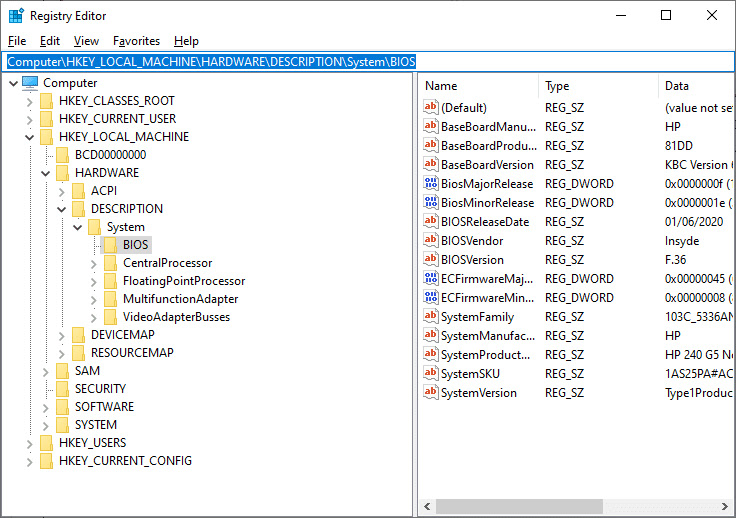Sort values by the Type column header
Image resolution: width=736 pixels, height=518 pixels.
[x=598, y=86]
